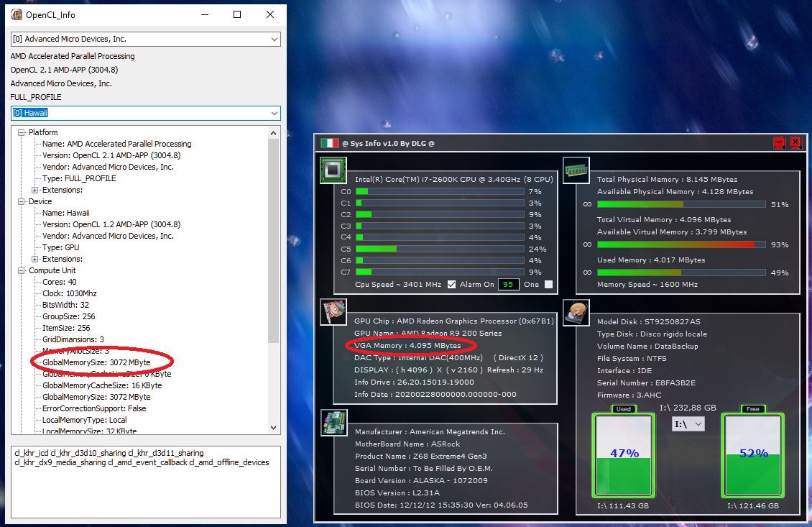Select 'Version: OpenCL 2.1 AMD-APP (3004.8)' tree row
Image resolution: width=812 pixels, height=527 pixels.
111,155
